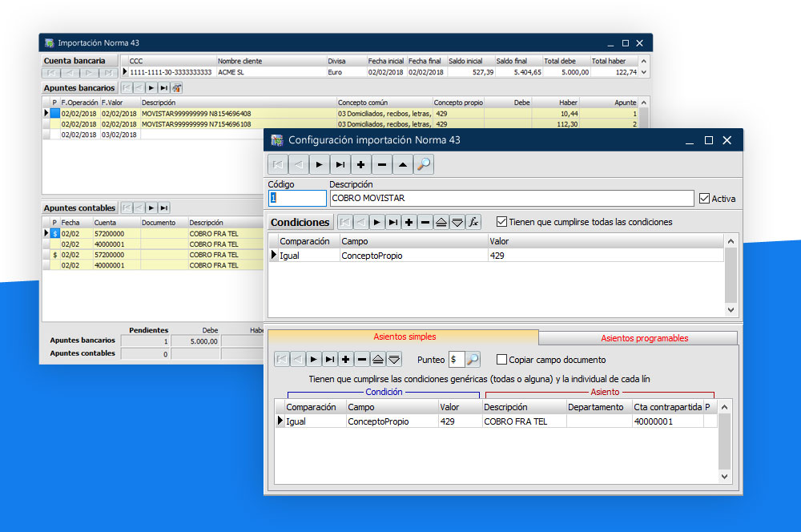Enable 'Copiar campo documento' checkbox
The image size is (801, 532).
(502, 360)
